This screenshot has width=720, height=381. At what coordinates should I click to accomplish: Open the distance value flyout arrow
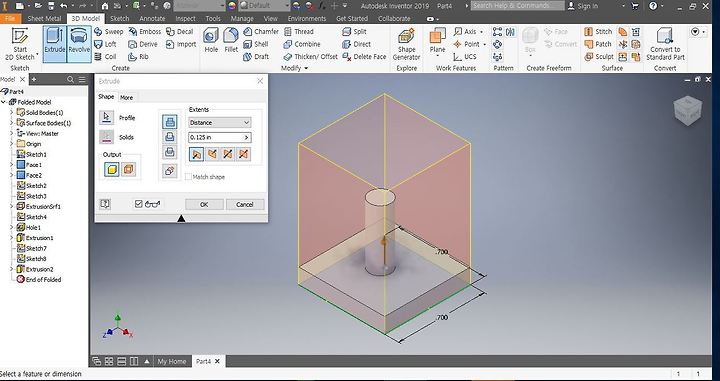[x=247, y=137]
